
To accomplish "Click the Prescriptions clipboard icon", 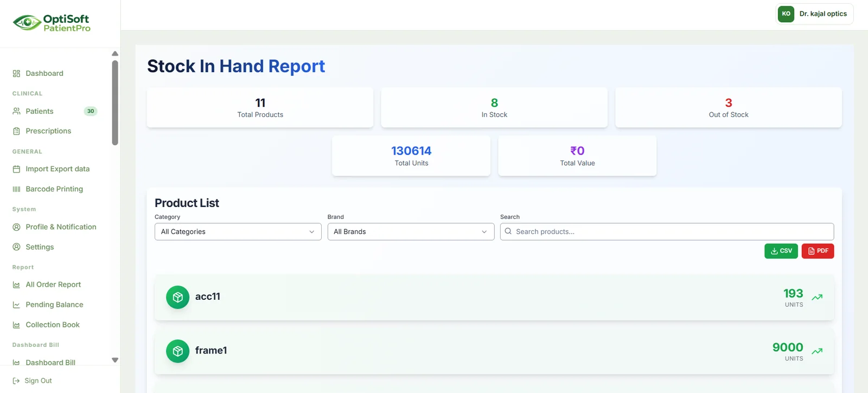I will (16, 131).
